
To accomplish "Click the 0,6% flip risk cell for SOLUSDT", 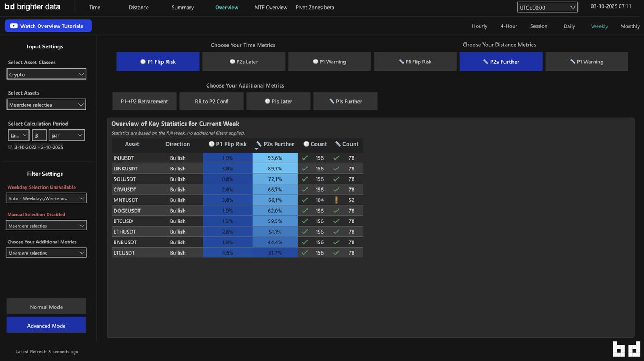I will pyautogui.click(x=228, y=179).
